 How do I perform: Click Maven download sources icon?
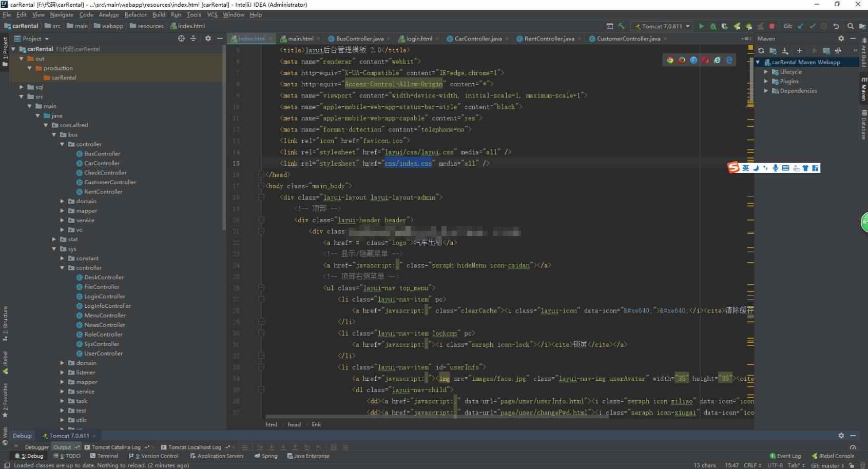click(785, 51)
